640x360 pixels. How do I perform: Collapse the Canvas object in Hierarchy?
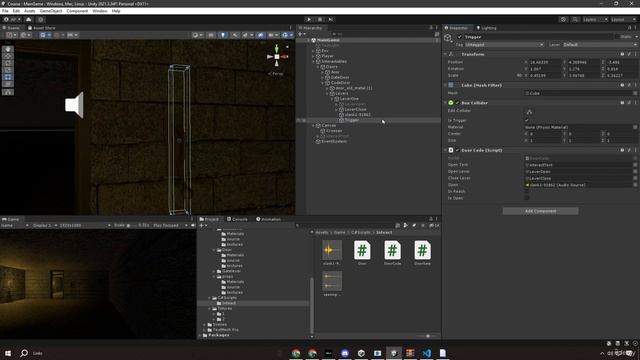pos(313,126)
